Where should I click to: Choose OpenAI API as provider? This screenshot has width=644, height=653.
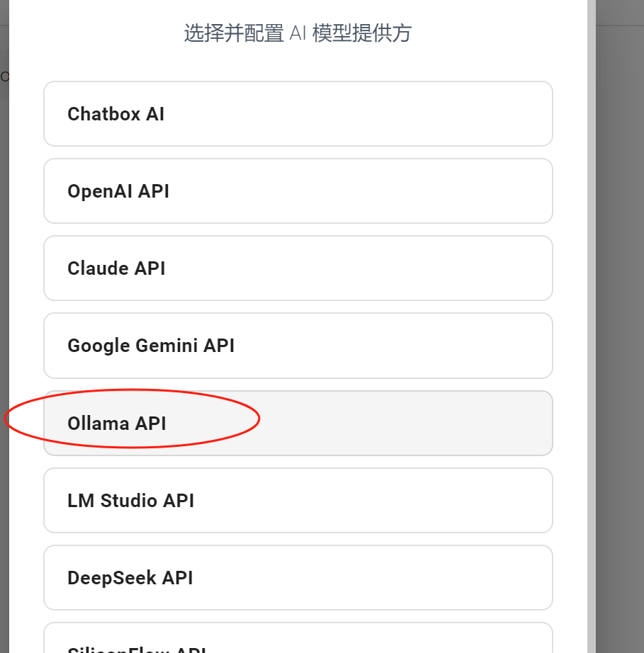pos(298,191)
